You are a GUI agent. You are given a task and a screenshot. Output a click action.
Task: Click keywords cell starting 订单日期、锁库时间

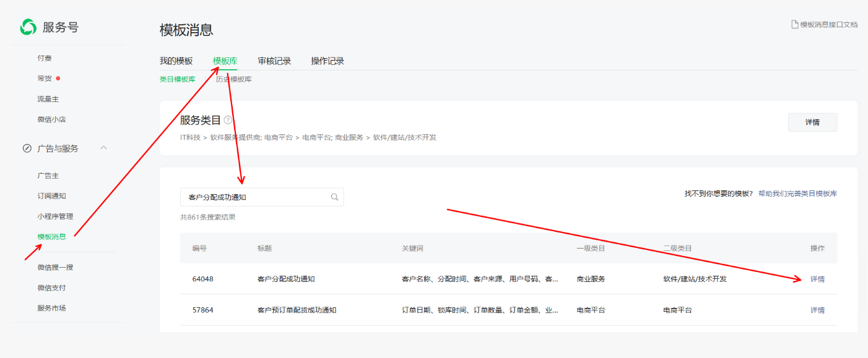[x=480, y=310]
